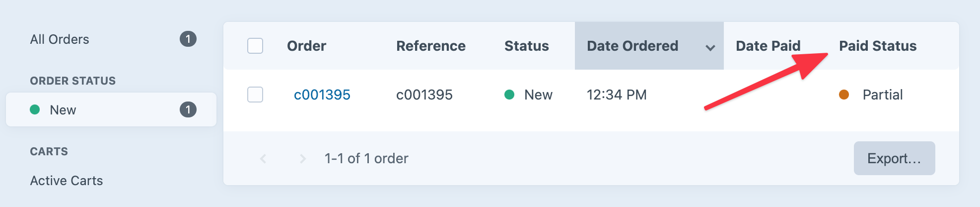Select the New order status filter
The width and height of the screenshot is (980, 207).
pos(63,110)
